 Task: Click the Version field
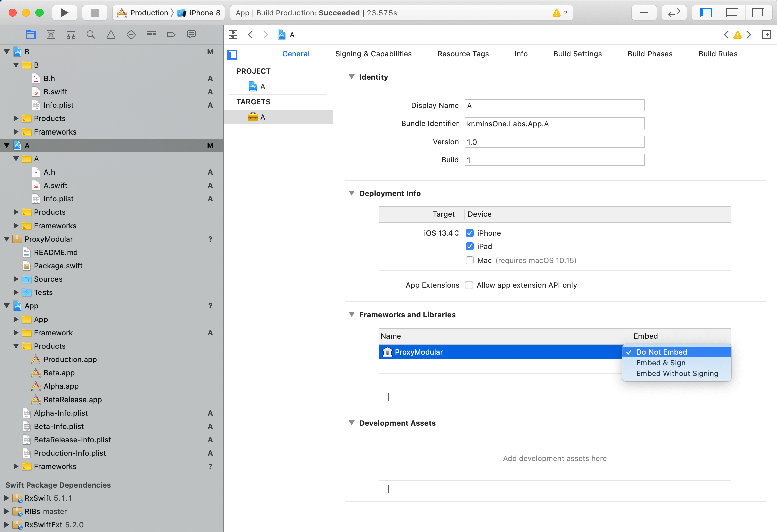click(554, 142)
